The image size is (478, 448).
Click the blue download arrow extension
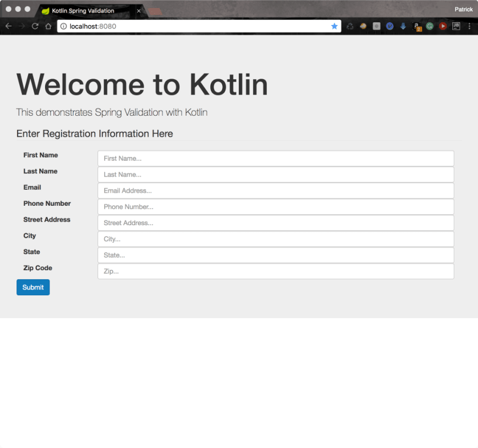click(x=403, y=26)
